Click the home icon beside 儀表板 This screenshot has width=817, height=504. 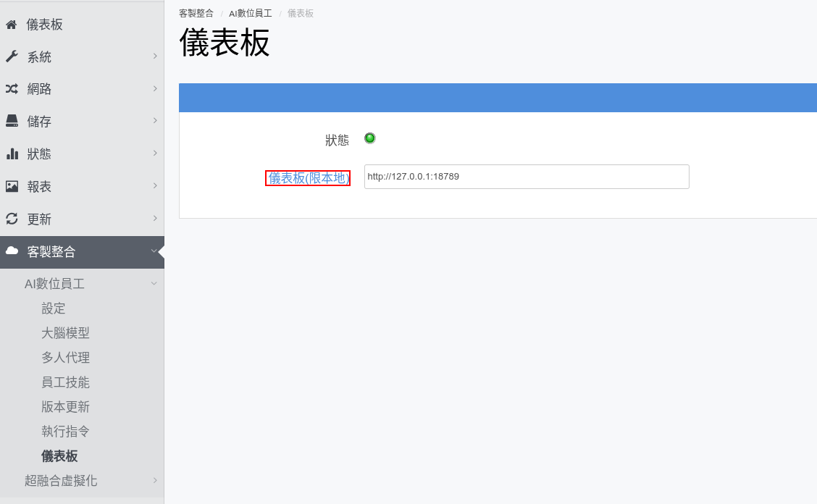pyautogui.click(x=11, y=25)
